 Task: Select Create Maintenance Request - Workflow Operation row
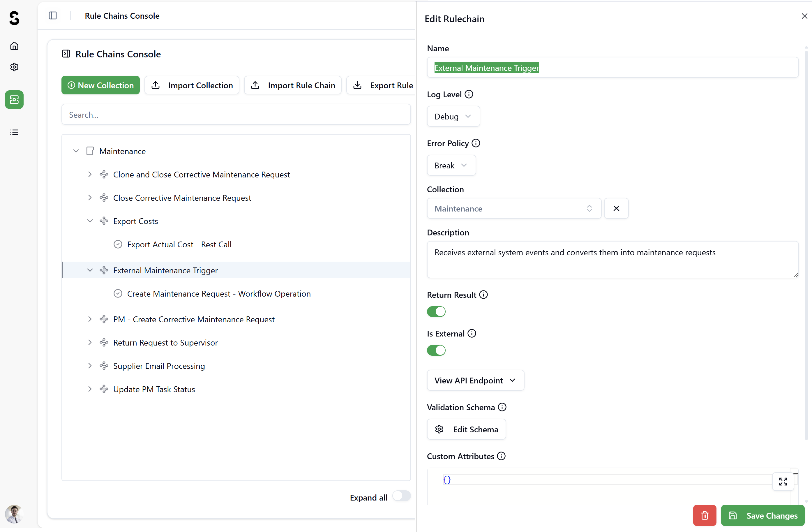click(236, 293)
